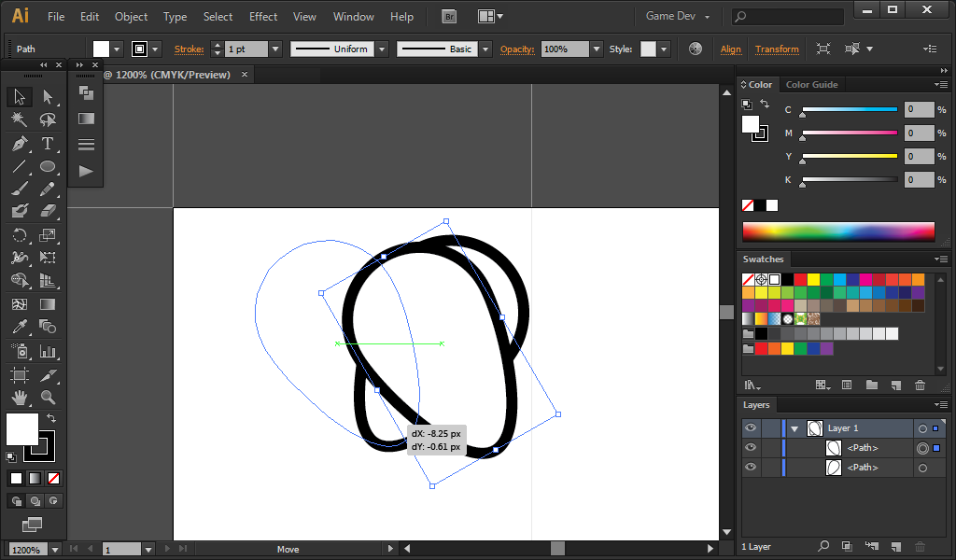Choose the Magic Wand tool
956x560 pixels.
click(19, 119)
